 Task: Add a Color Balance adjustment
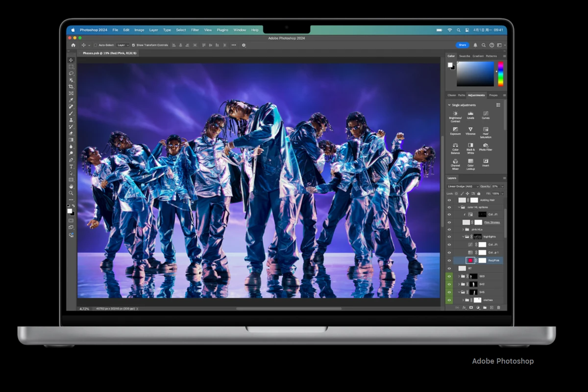pyautogui.click(x=455, y=148)
